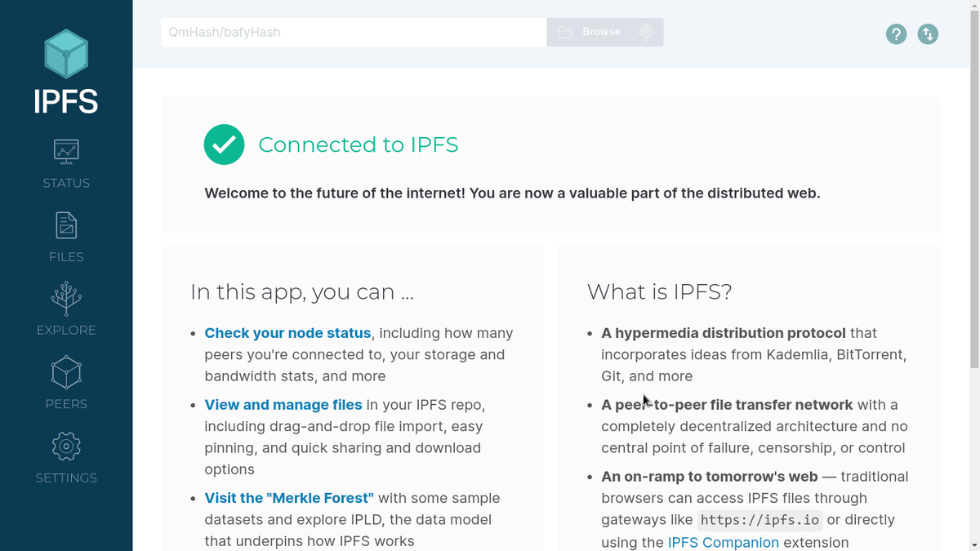The height and width of the screenshot is (551, 980).
Task: Open the Settings gear icon
Action: [66, 447]
